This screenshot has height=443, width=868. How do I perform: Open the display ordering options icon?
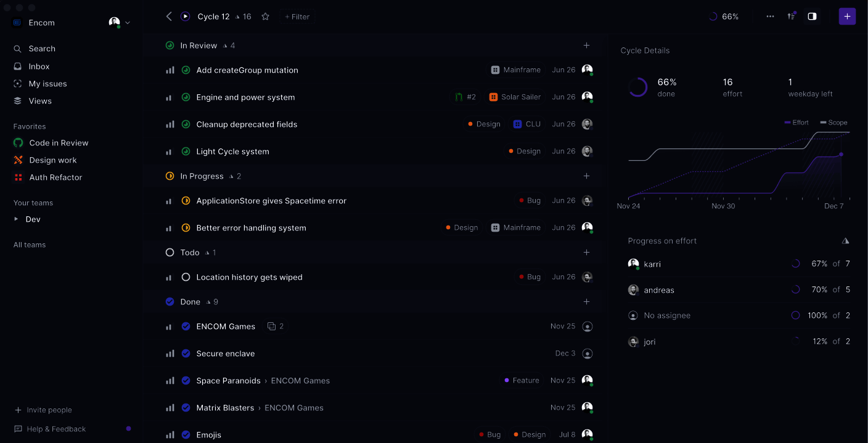pos(792,16)
